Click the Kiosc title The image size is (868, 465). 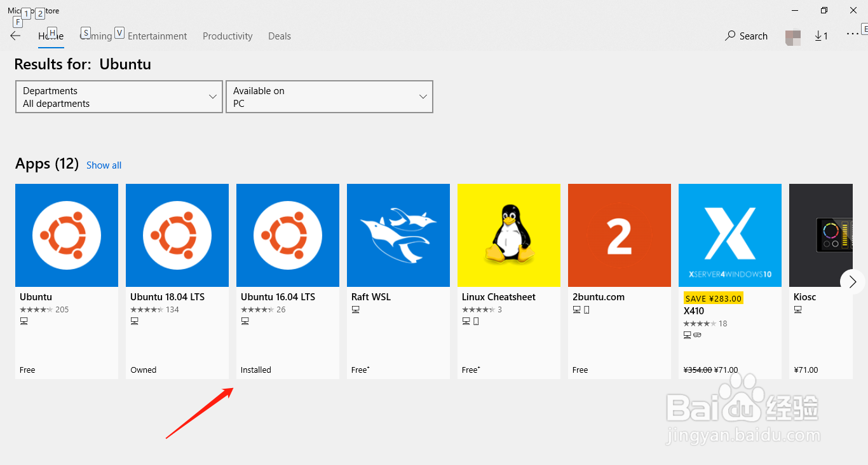[804, 297]
